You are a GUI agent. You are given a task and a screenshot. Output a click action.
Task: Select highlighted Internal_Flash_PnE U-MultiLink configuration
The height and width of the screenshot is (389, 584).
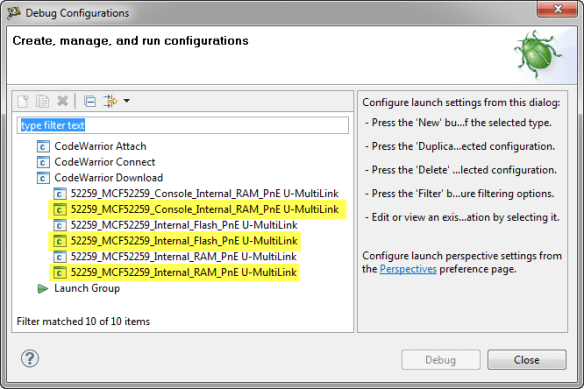(x=184, y=241)
